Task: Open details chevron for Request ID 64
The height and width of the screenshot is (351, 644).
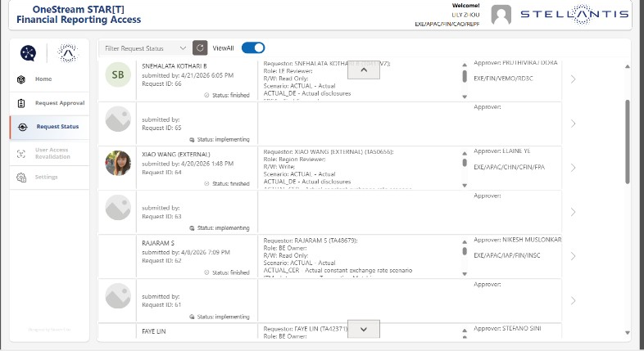Action: point(574,168)
